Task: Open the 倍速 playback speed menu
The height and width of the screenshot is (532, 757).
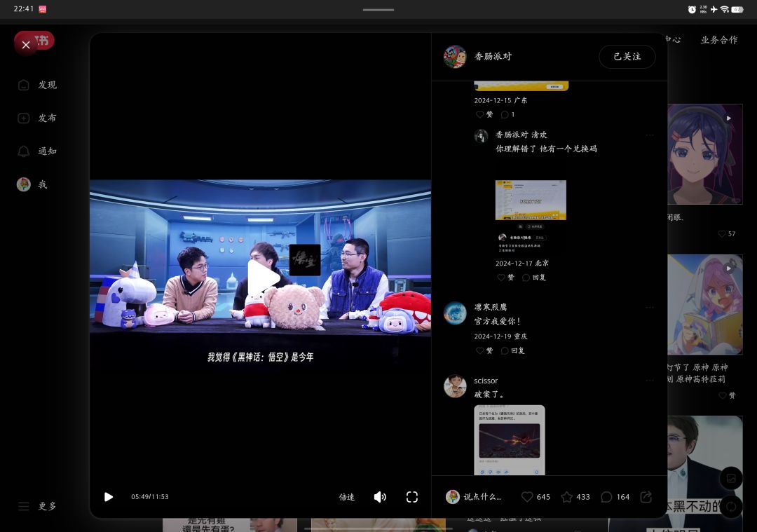Action: coord(347,497)
